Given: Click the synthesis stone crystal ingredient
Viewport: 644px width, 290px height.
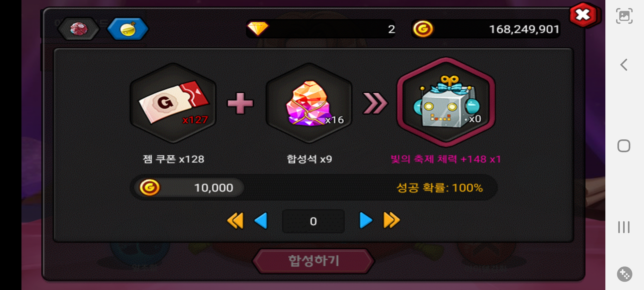Looking at the screenshot, I should [x=309, y=103].
